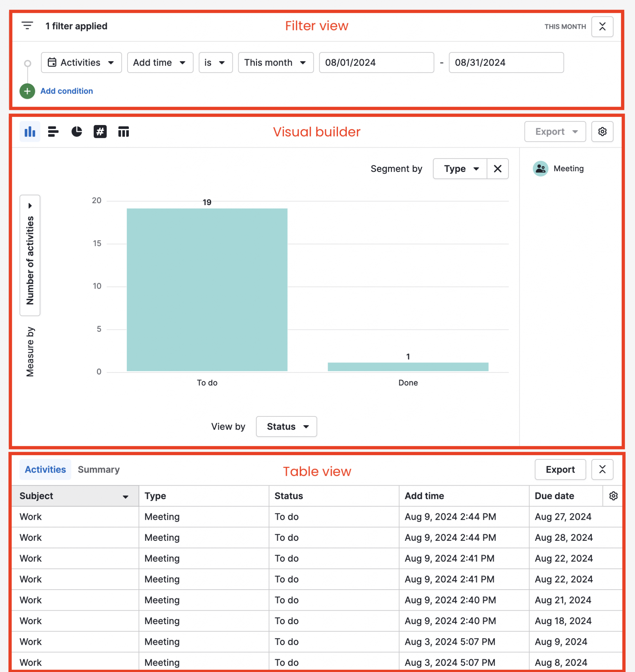Open the Type segment dropdown

coord(460,168)
